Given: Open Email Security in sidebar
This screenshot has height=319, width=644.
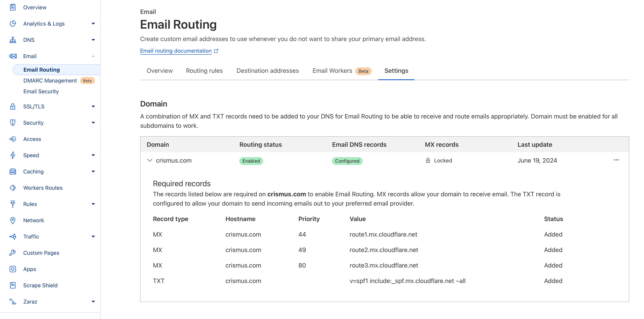Looking at the screenshot, I should [x=41, y=92].
